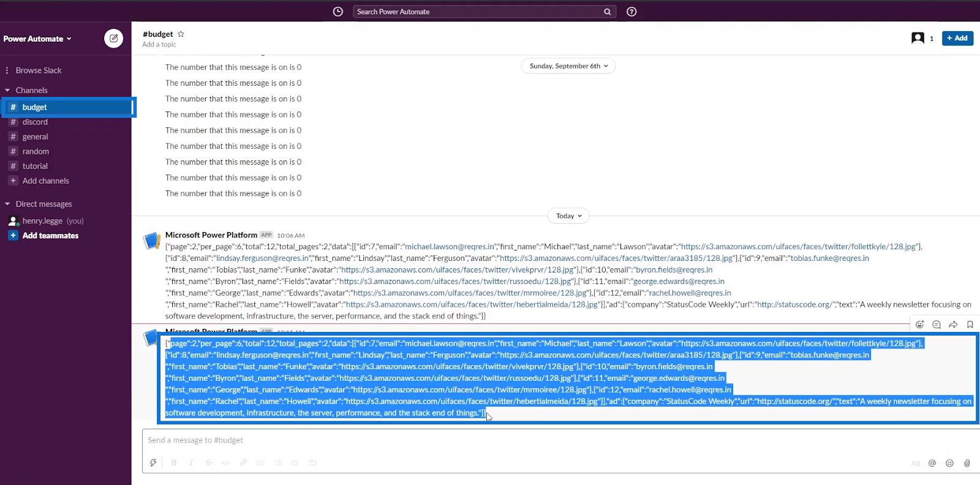
Task: Open http://statuscode.org/ link in first message
Action: click(x=794, y=304)
